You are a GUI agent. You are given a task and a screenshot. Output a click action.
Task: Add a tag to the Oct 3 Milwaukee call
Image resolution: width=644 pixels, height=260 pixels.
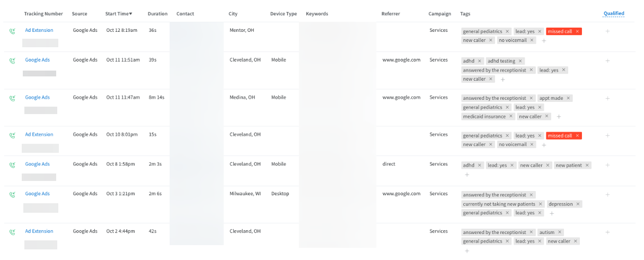552,213
